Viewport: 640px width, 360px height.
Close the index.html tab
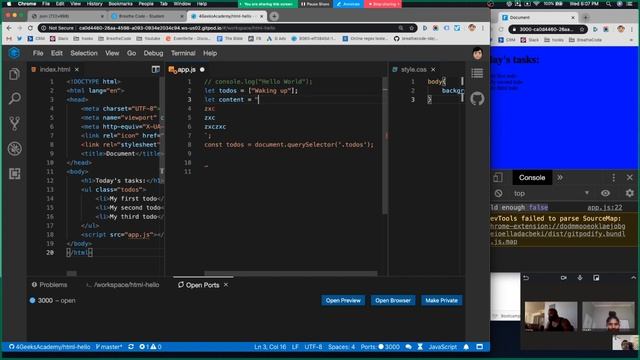coord(77,69)
